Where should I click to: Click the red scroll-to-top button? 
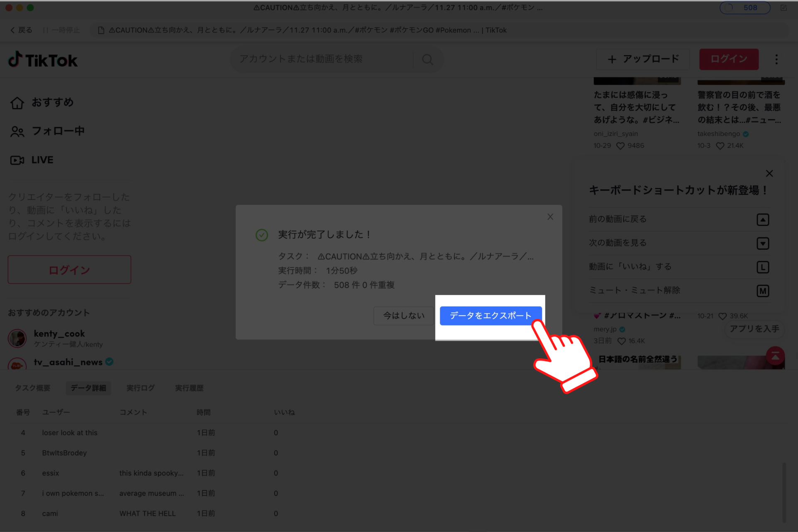[x=776, y=356]
